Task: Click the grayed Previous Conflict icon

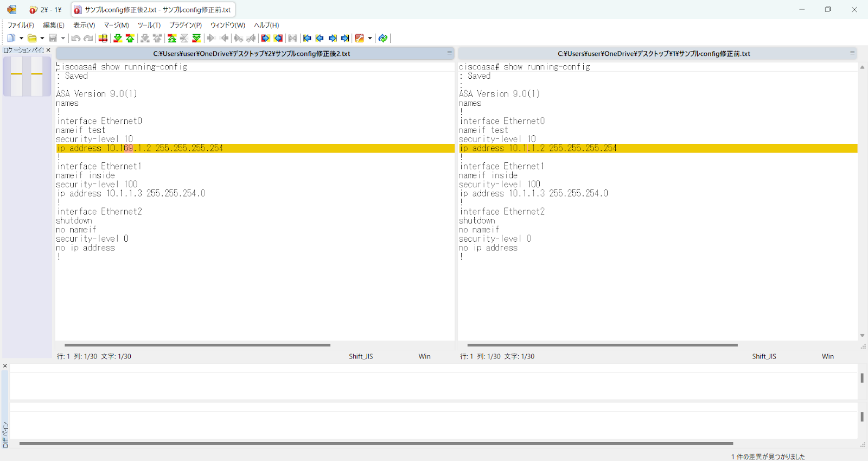Action: point(157,38)
